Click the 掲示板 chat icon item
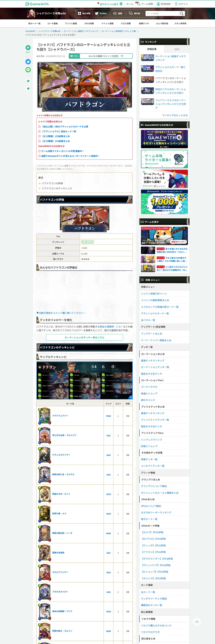215x644 pixels. 134,14
